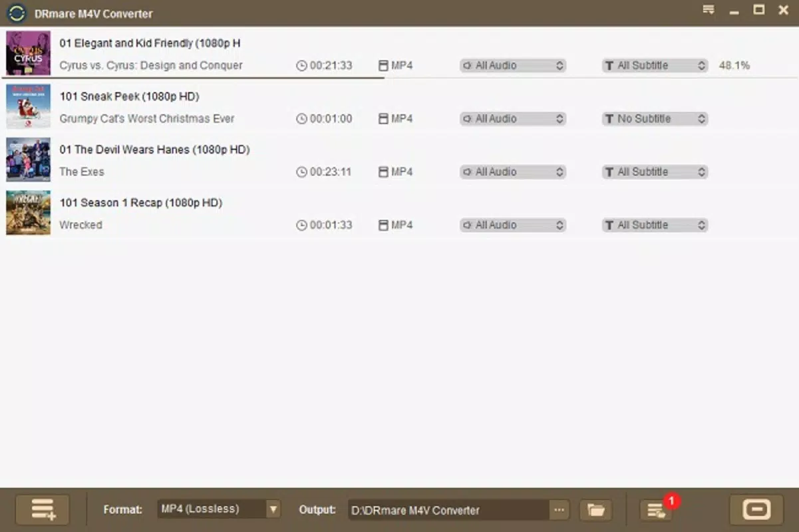Click clock icon beside 00:01:00
799x532 pixels.
point(302,118)
